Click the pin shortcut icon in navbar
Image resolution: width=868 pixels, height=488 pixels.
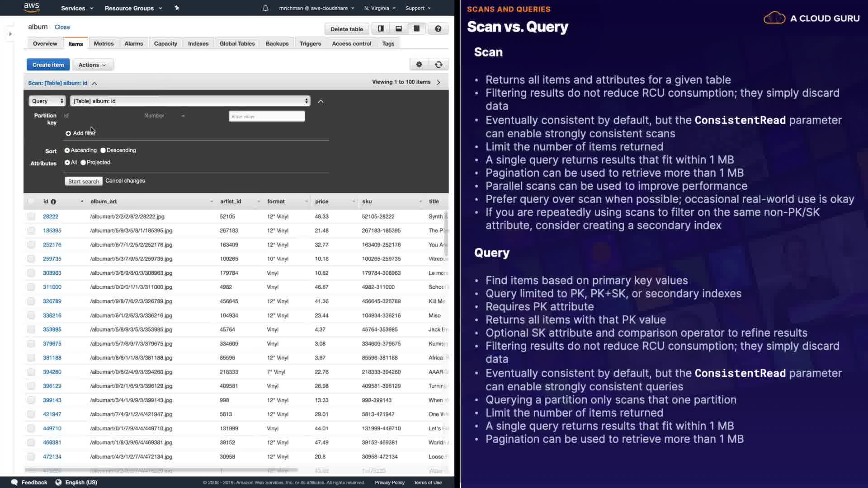(x=177, y=8)
